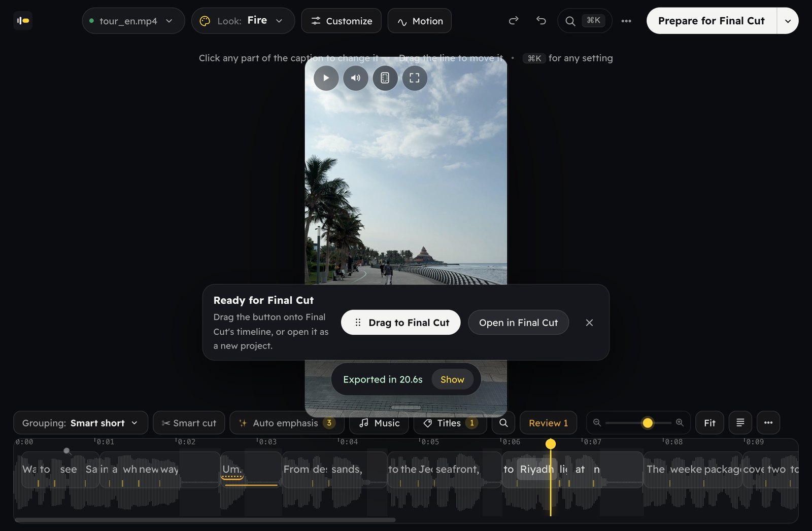812x531 pixels.
Task: Click the yellow playhead marker
Action: tap(551, 444)
